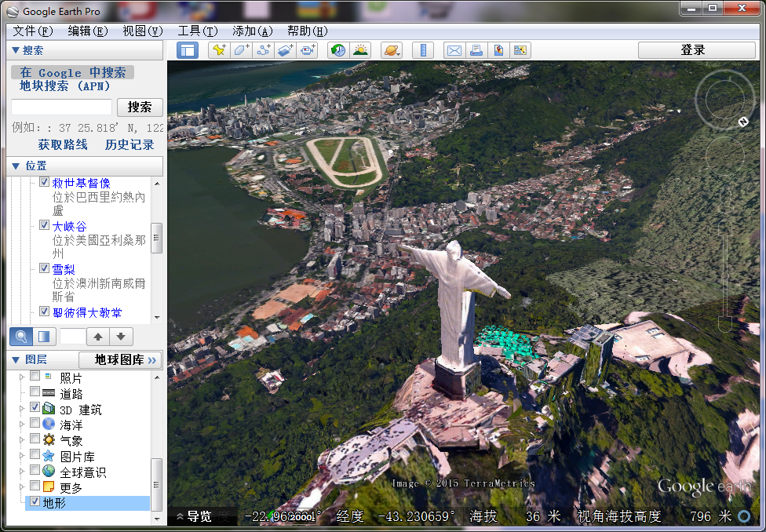Add a polygon from the toolbar
The height and width of the screenshot is (532, 766).
coord(241,50)
